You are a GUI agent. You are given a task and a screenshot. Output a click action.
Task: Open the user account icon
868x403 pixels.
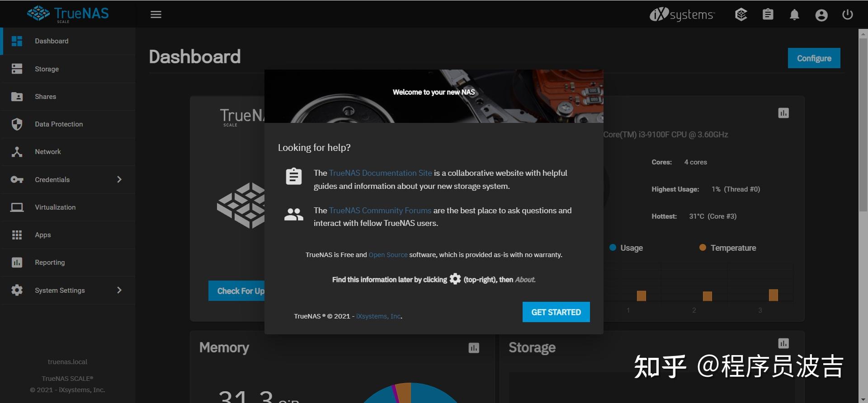coord(821,15)
